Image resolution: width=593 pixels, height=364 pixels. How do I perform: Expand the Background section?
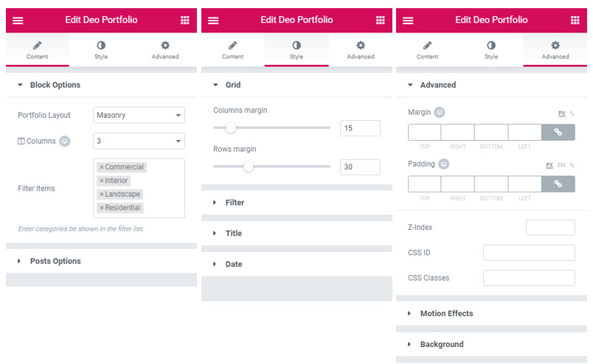pos(442,344)
